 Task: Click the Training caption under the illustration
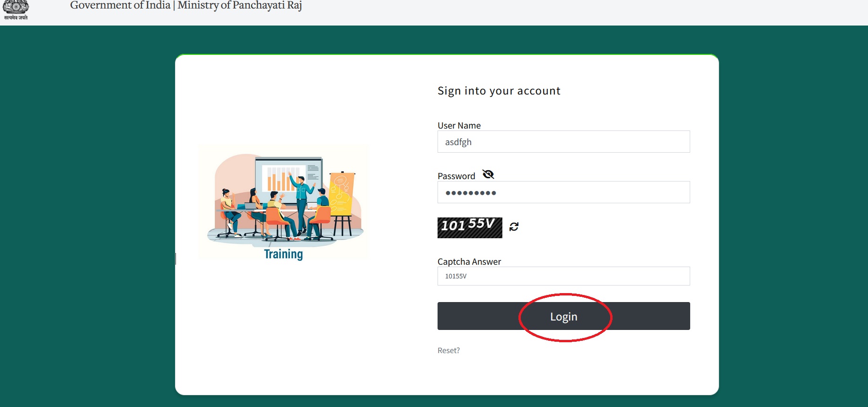pyautogui.click(x=283, y=254)
